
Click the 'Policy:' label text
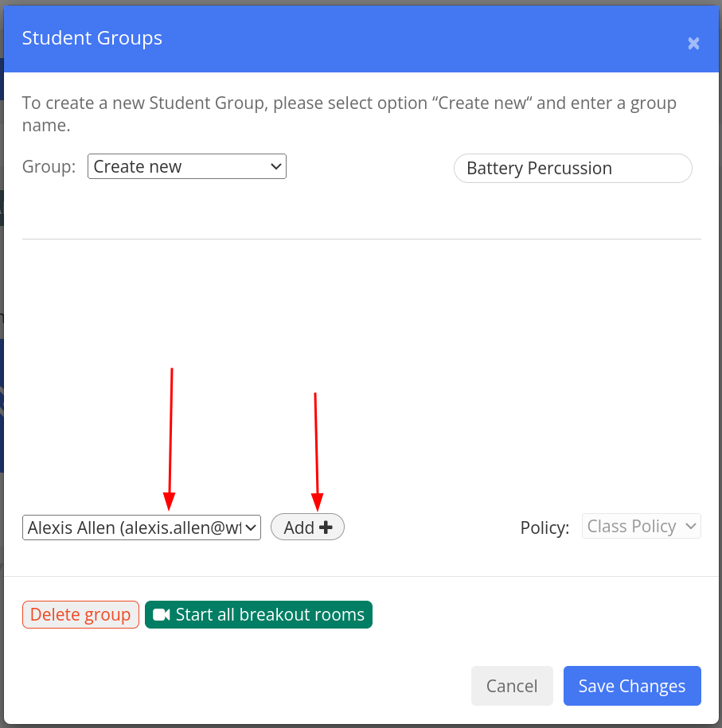tap(544, 528)
